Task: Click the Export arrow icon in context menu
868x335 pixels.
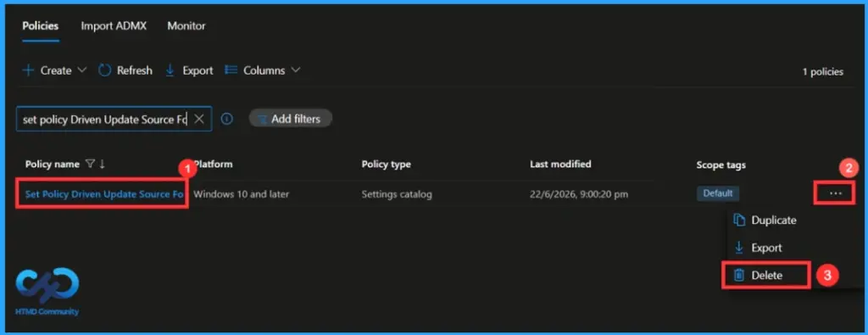Action: point(738,248)
